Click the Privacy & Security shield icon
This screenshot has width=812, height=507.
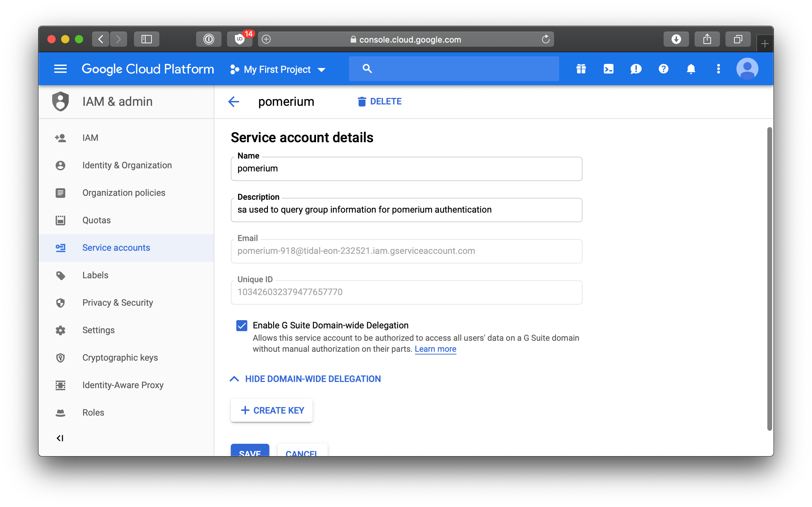(60, 303)
